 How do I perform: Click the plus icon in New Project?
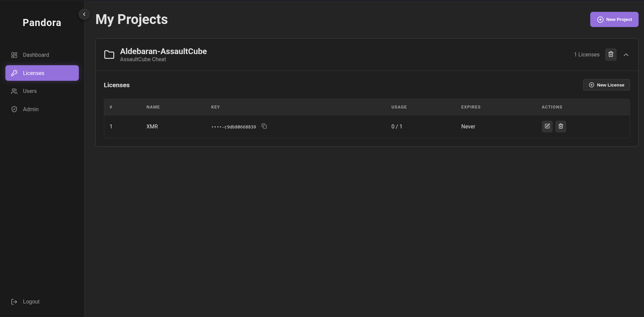600,20
